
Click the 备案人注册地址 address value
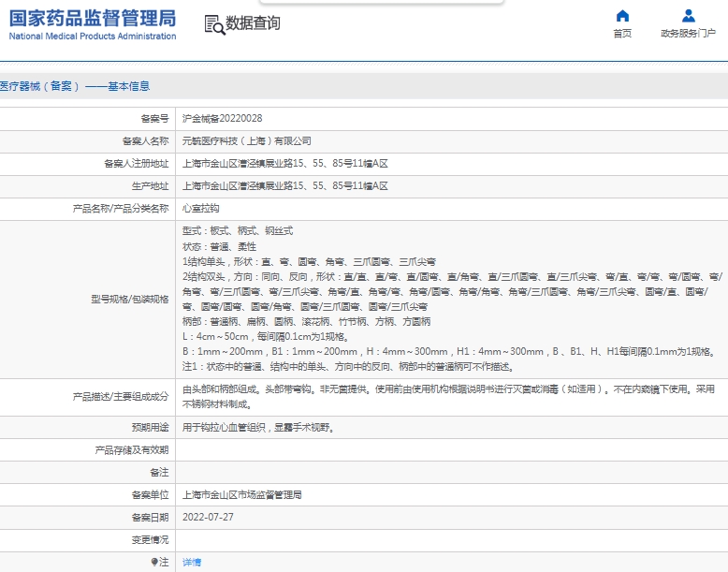pyautogui.click(x=285, y=164)
